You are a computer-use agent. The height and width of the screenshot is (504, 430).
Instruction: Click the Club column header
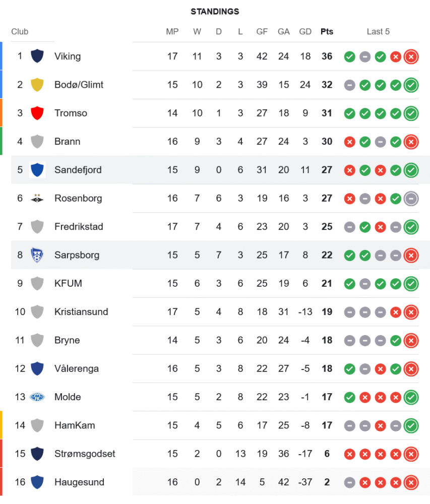pyautogui.click(x=20, y=31)
